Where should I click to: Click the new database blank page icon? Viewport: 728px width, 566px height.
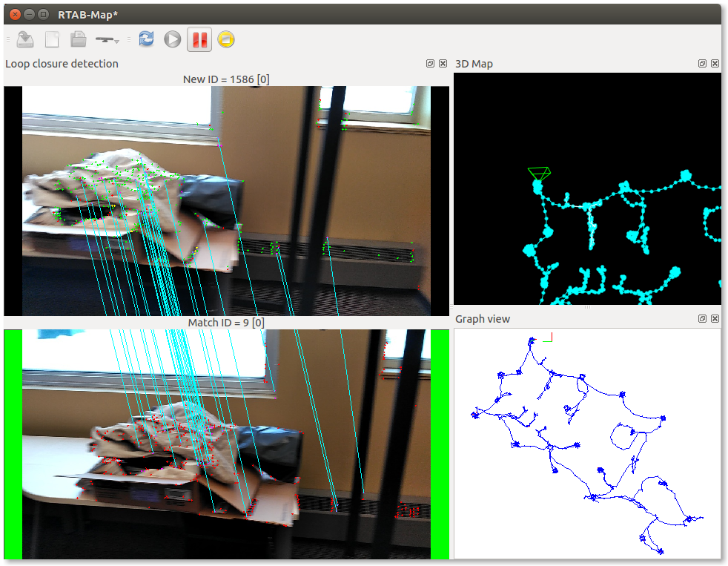52,39
